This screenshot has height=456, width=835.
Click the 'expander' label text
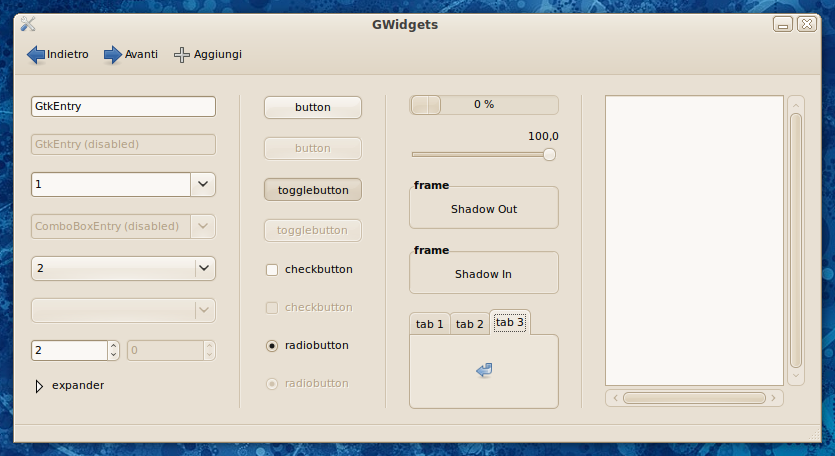point(78,386)
